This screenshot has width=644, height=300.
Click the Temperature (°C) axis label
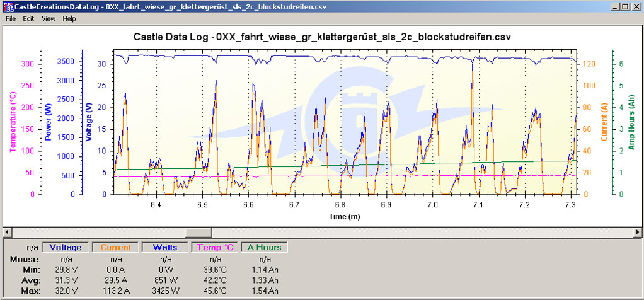(x=13, y=123)
